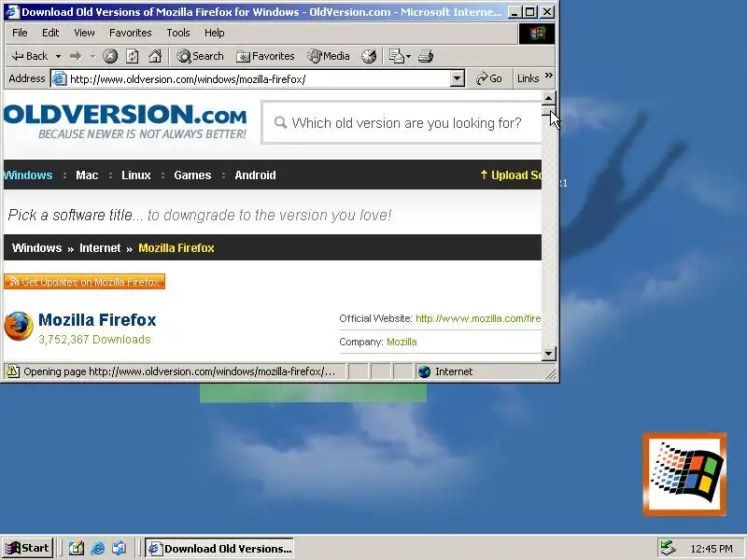The height and width of the screenshot is (560, 747).
Task: Click the scrollbar down arrow
Action: 548,354
